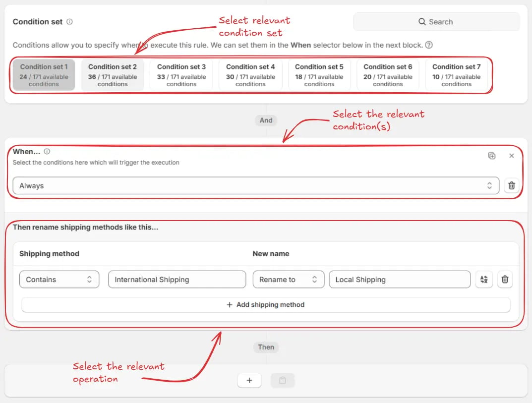The width and height of the screenshot is (532, 403).
Task: Click the Search magnifier icon
Action: (422, 22)
